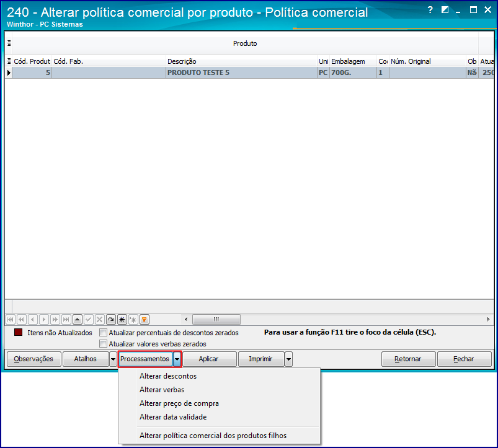
Task: Go to last record in navigator
Action: tap(66, 319)
